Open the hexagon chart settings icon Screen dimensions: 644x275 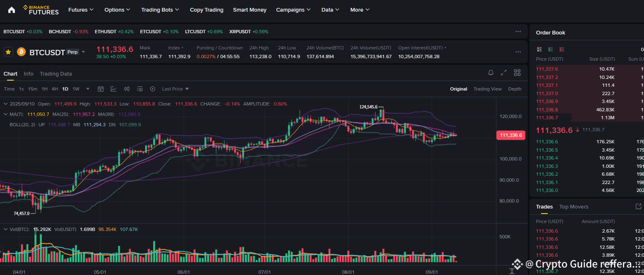tap(153, 89)
